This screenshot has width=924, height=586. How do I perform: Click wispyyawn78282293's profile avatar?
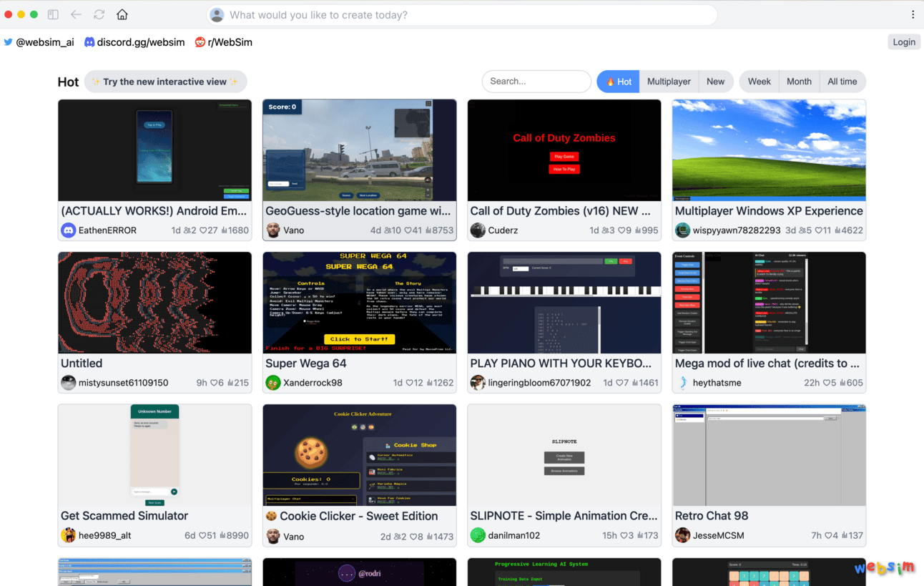pyautogui.click(x=682, y=230)
